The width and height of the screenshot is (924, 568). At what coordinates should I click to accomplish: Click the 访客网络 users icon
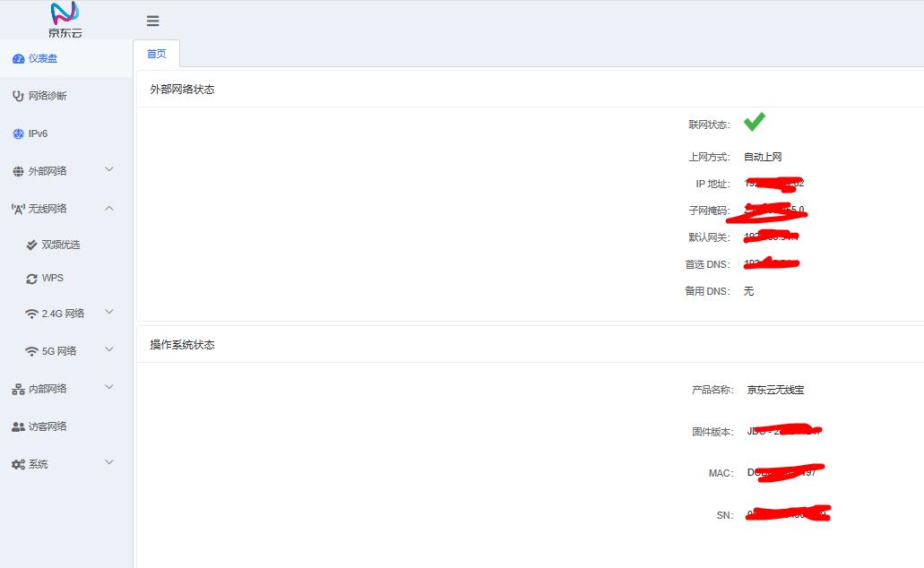(18, 426)
